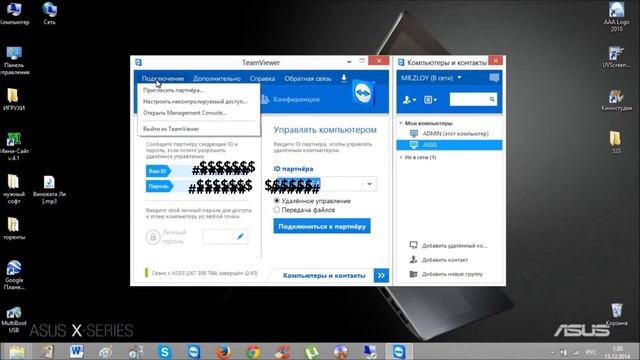Open File Explorer from the taskbar
This screenshot has width=640, height=360.
coord(17,351)
